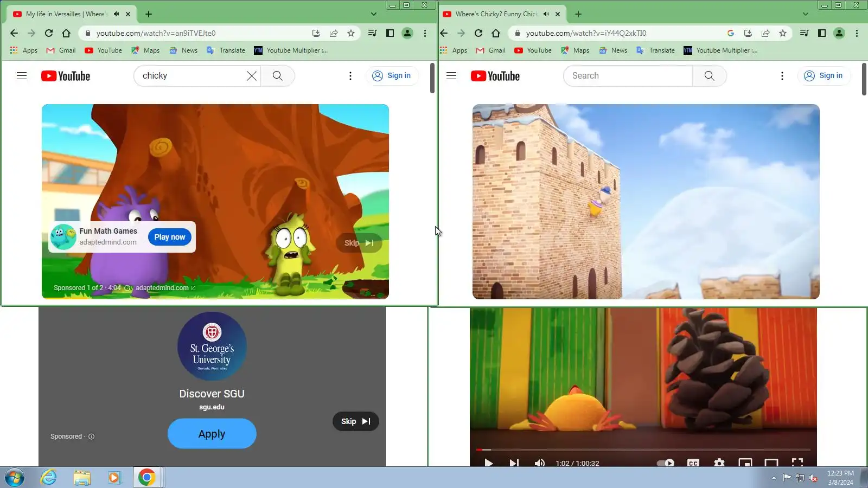This screenshot has height=488, width=868.
Task: Click the install icon in the Where's Chicky address bar
Action: [x=748, y=33]
